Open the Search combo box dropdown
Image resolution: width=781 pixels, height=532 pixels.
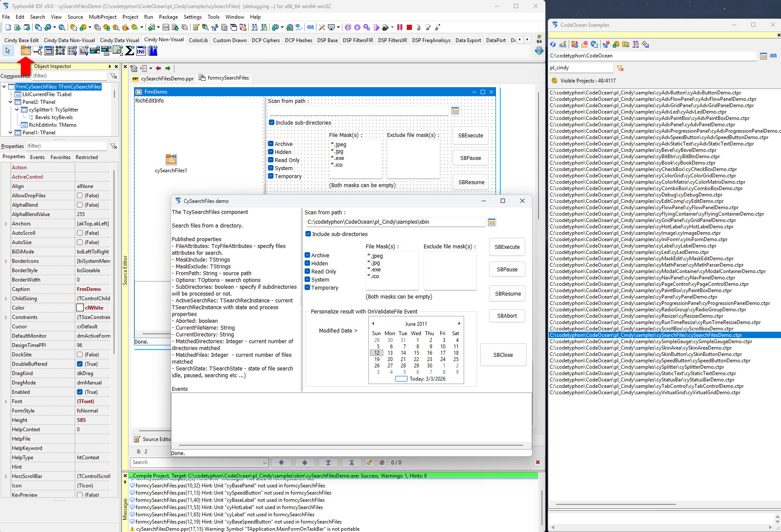[x=265, y=463]
